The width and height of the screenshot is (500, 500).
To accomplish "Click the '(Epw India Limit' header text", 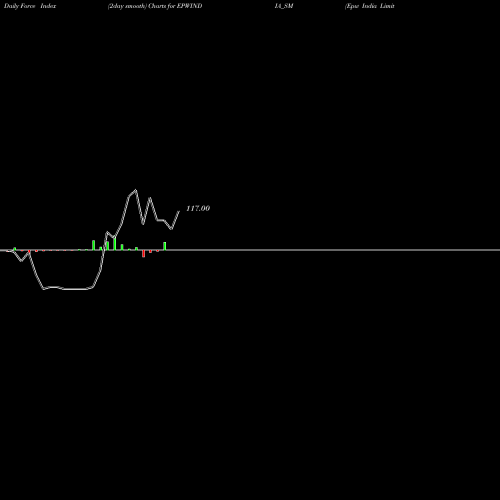I will tap(370, 6).
